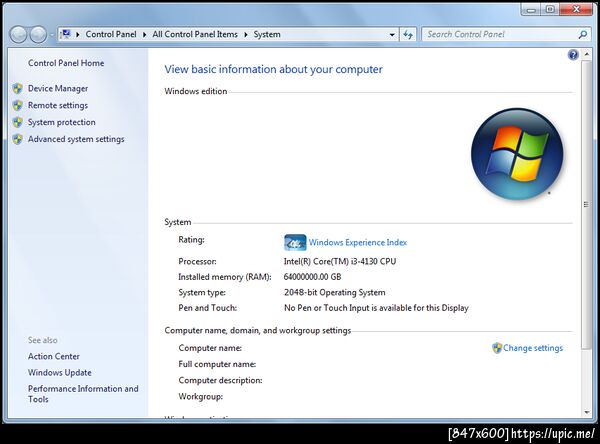Click the Windows Experience Index rating icon
The height and width of the screenshot is (444, 600).
295,243
